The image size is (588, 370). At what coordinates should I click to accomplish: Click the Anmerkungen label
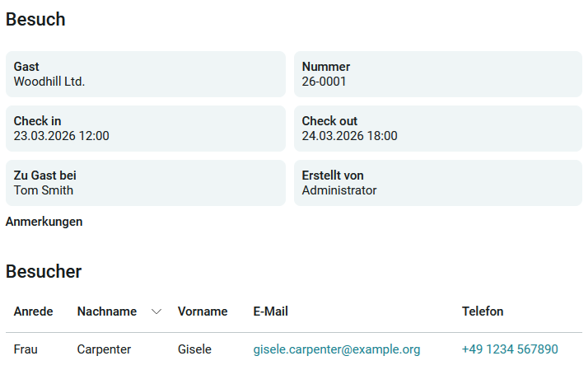coord(44,222)
